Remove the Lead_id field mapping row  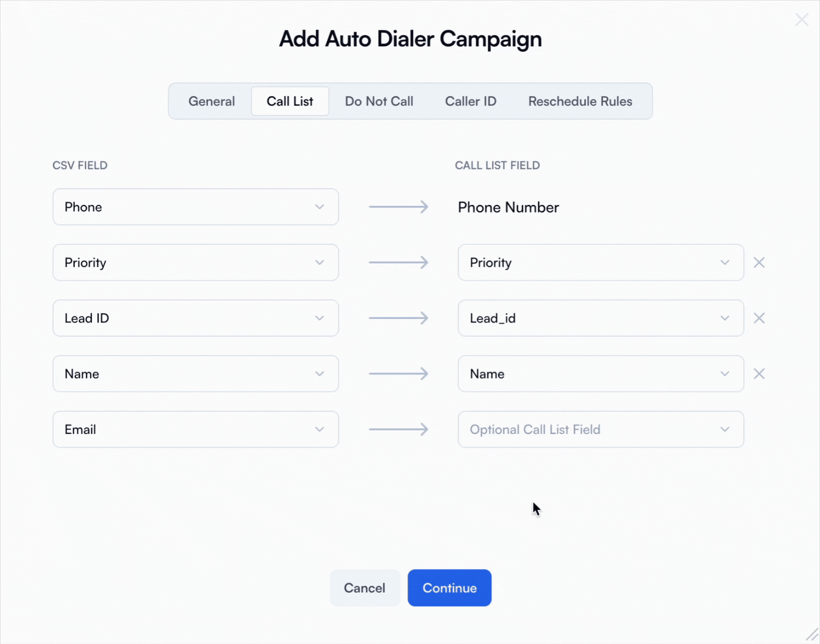759,318
